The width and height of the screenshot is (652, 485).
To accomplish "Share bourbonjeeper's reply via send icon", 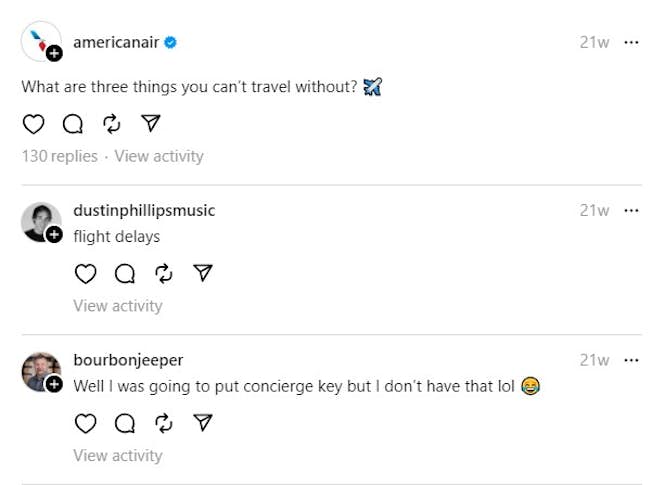I will click(203, 423).
